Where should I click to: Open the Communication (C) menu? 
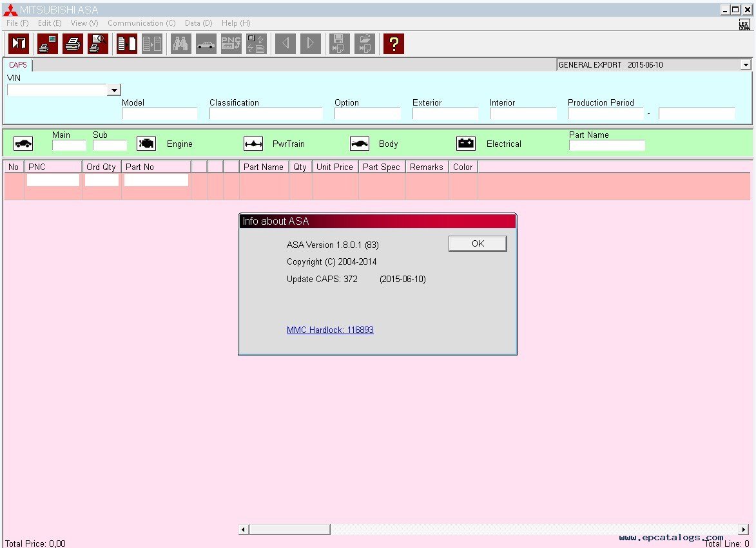[142, 23]
